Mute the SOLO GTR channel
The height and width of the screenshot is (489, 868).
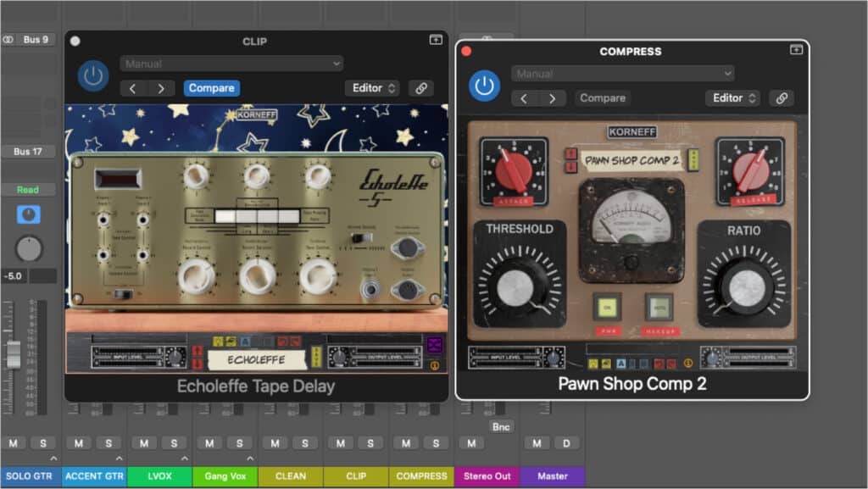click(x=14, y=443)
